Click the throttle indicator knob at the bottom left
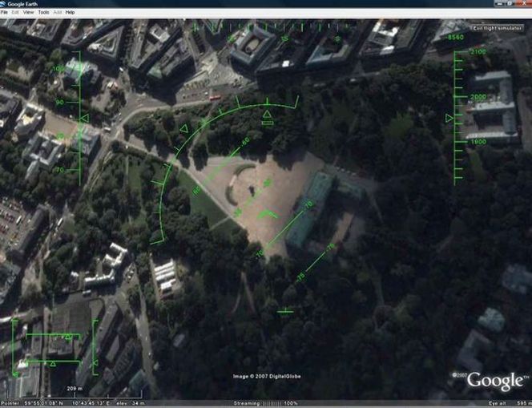 (x=15, y=374)
